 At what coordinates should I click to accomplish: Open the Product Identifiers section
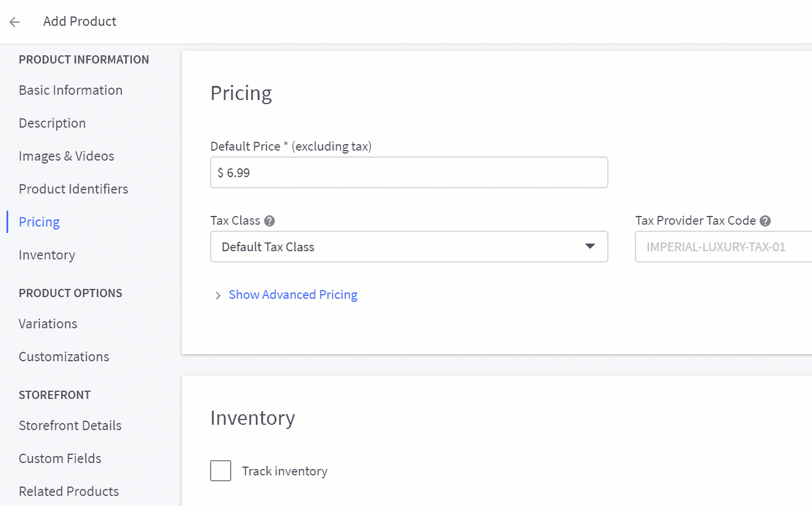pos(74,189)
